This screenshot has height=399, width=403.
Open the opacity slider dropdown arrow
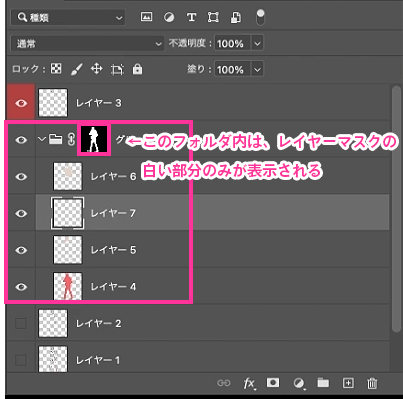[x=257, y=43]
